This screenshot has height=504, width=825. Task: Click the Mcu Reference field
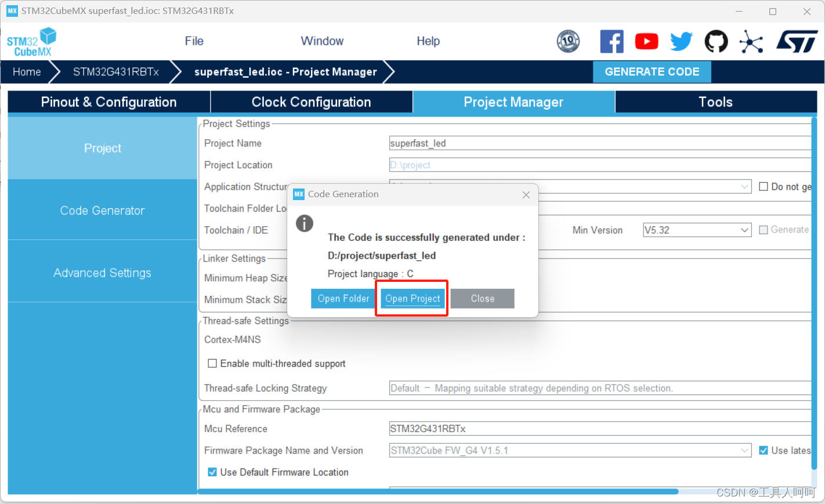(x=600, y=429)
